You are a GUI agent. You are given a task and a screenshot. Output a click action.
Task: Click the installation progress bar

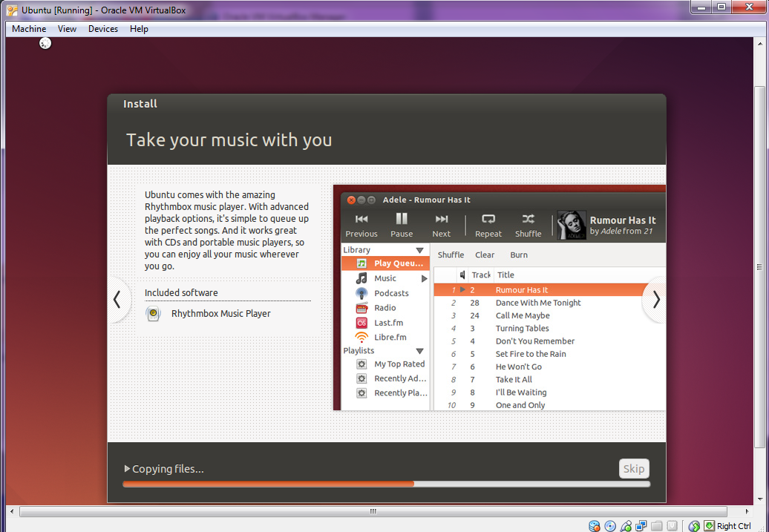pos(387,484)
